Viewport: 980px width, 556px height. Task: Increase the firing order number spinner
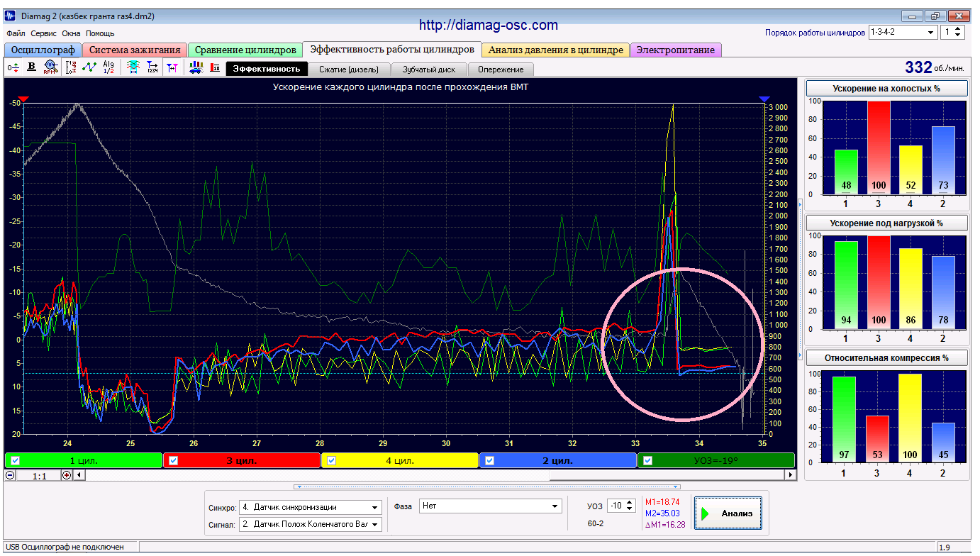tap(959, 29)
